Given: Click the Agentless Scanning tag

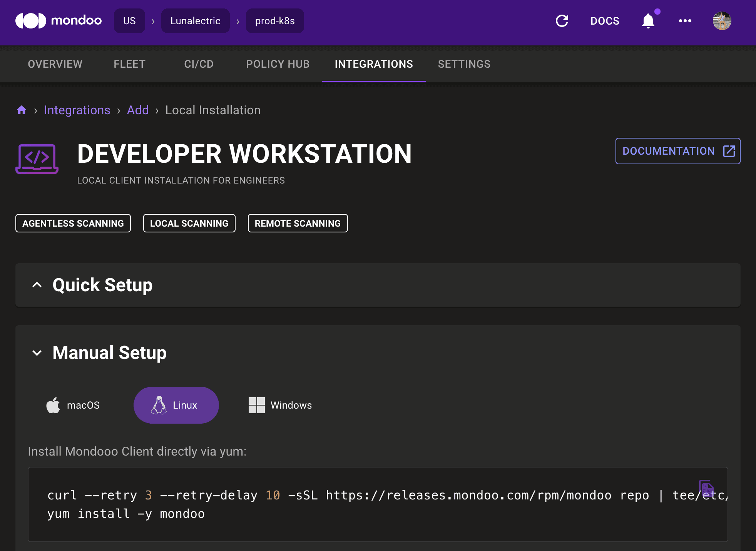Looking at the screenshot, I should tap(73, 223).
